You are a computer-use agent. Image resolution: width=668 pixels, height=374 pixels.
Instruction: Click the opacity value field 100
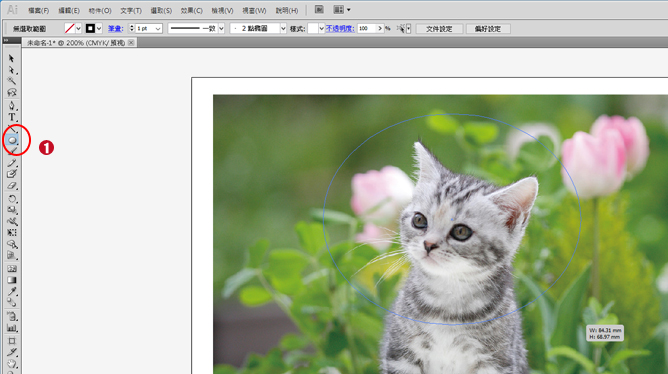coord(366,29)
